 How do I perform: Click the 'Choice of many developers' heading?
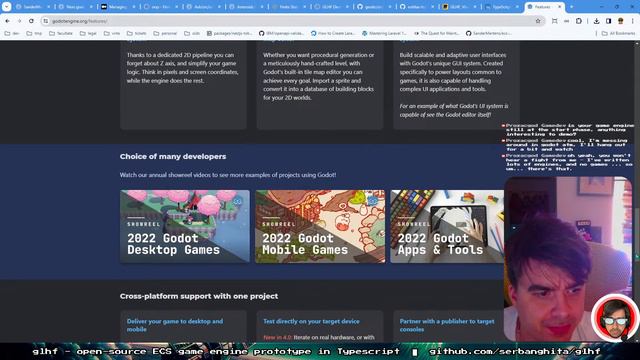[x=173, y=156]
